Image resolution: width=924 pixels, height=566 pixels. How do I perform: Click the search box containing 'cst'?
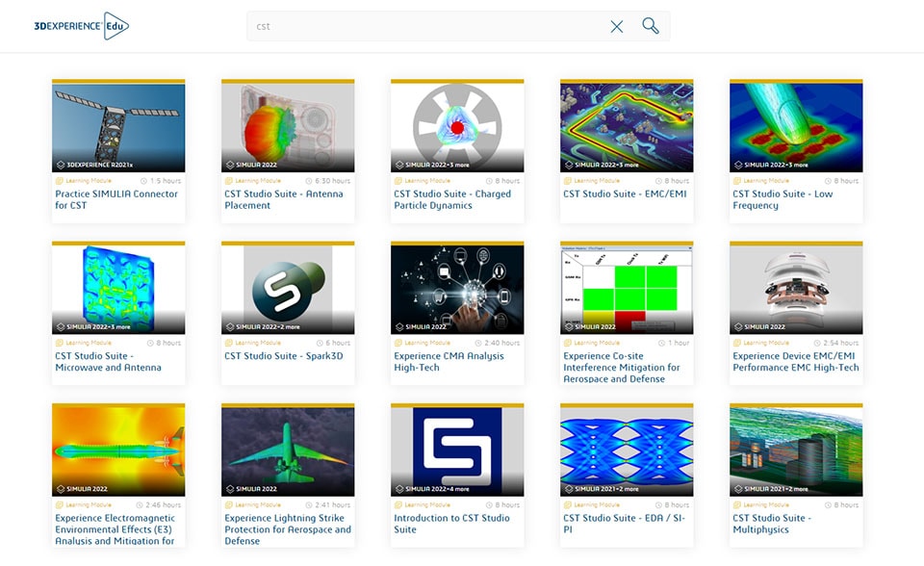click(x=423, y=26)
